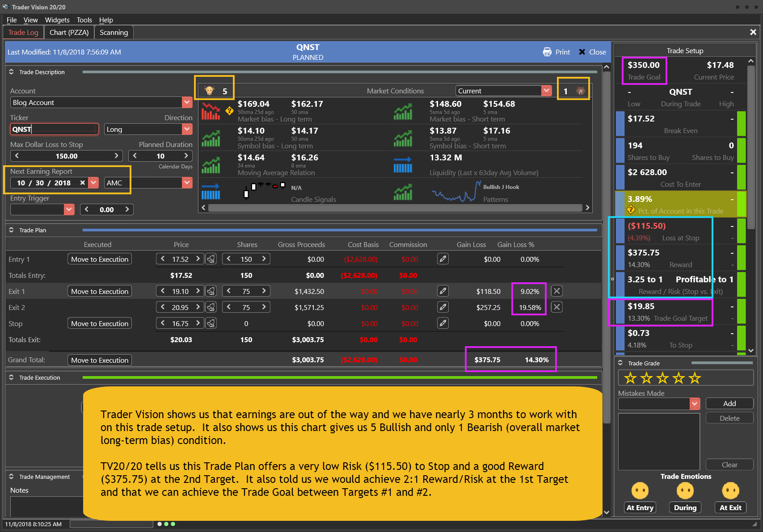The height and width of the screenshot is (532, 763).
Task: Click the Exit 1 price calculator icon
Action: click(211, 291)
